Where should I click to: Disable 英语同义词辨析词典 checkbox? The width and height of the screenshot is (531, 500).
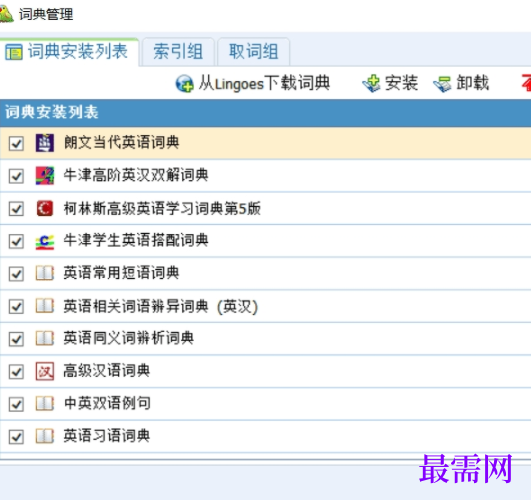(16, 339)
